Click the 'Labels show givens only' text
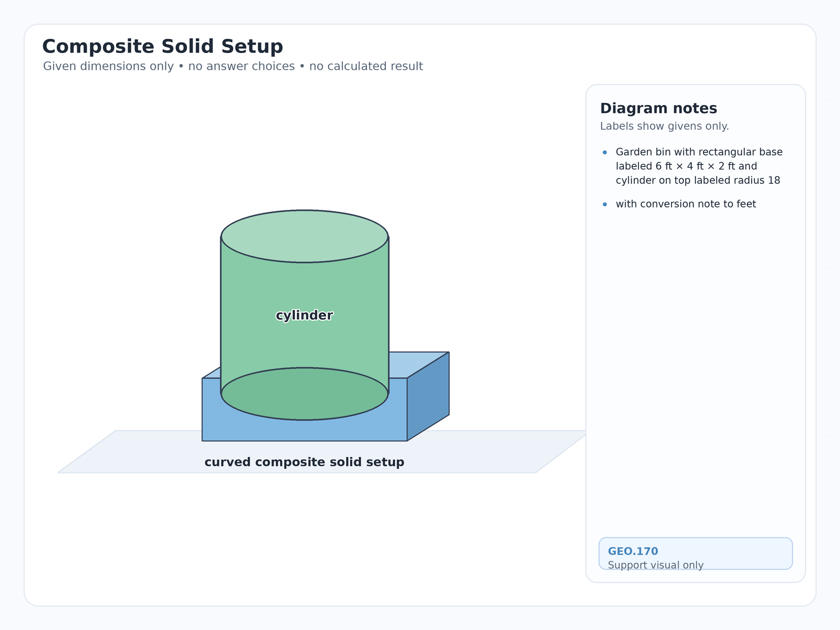 pyautogui.click(x=665, y=127)
